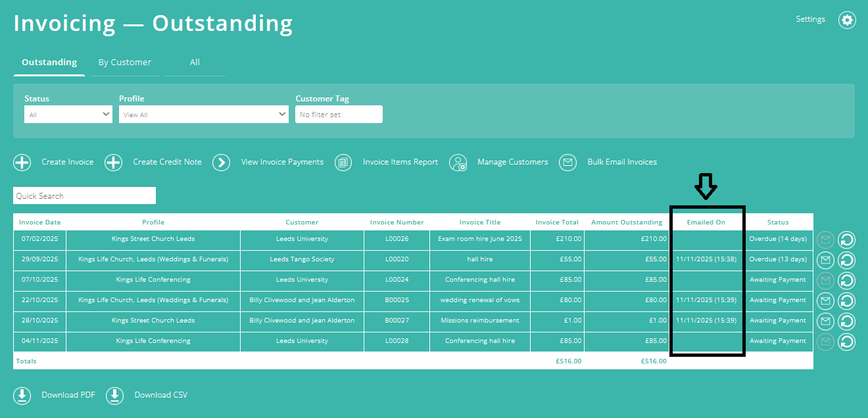Viewport: 868px width, 418px height.
Task: Click the email icon on invoice L00020
Action: [825, 259]
